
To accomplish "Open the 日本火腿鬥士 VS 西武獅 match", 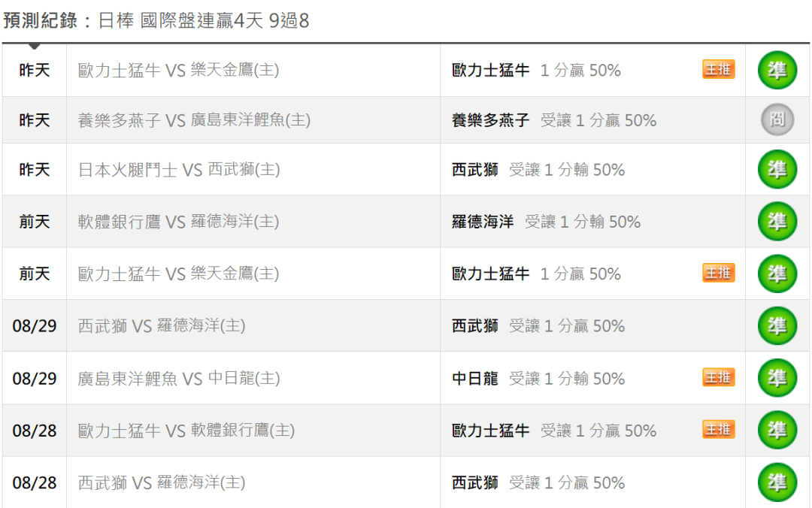I will (179, 170).
